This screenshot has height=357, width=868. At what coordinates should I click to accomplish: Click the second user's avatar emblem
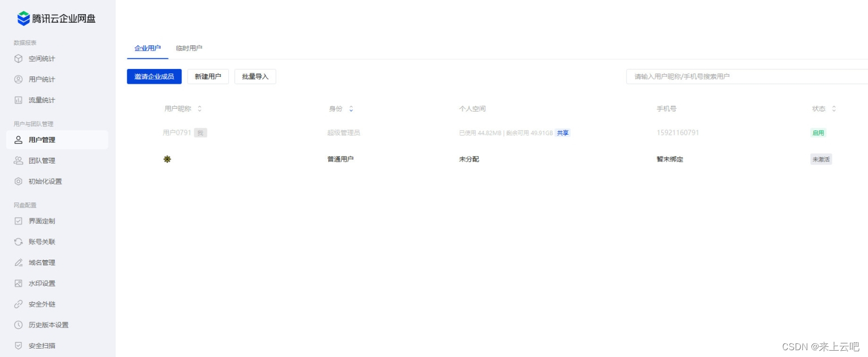167,159
